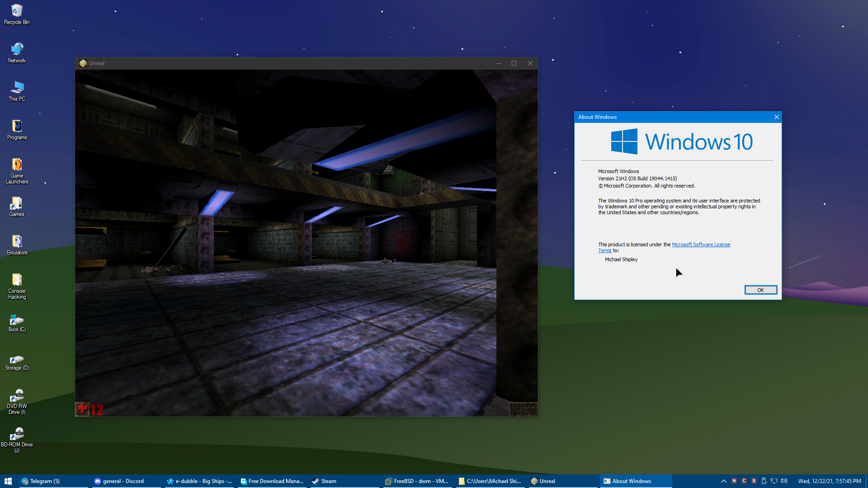Open the Recycle Bin desktop icon
The height and width of the screenshot is (488, 868).
click(x=17, y=14)
